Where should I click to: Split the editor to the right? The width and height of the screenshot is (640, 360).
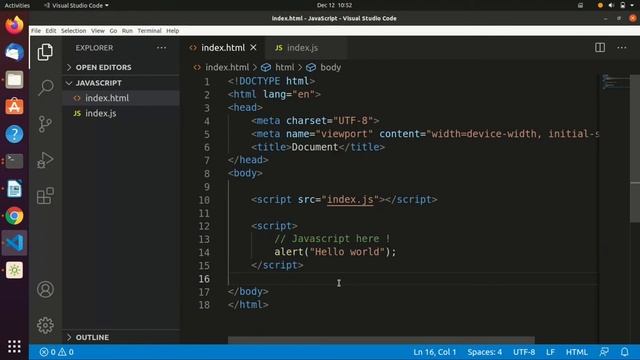pos(600,48)
